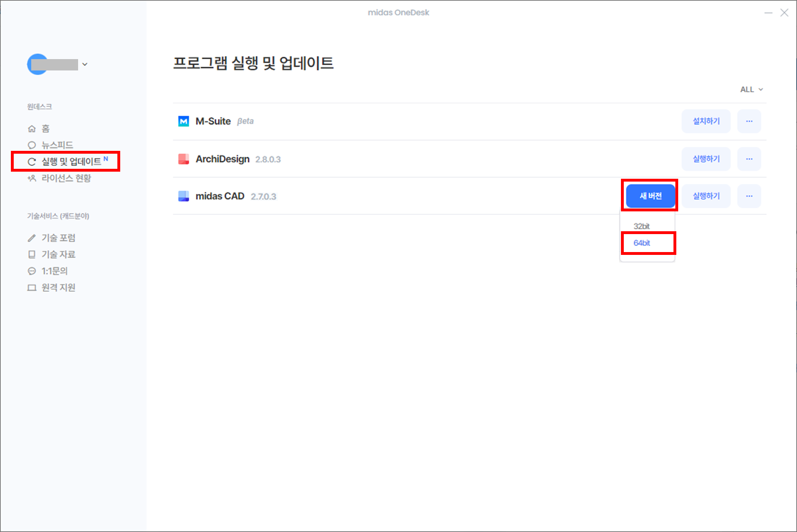Click the laptop icon for 원격 지원
The height and width of the screenshot is (532, 797).
click(32, 288)
